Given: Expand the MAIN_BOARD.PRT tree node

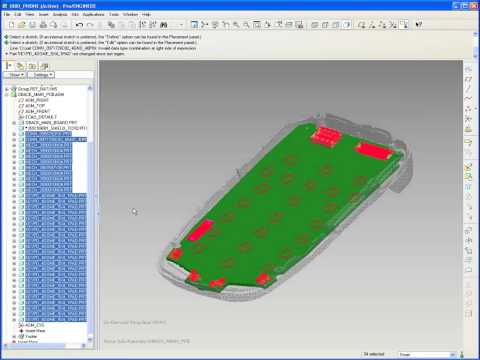Looking at the screenshot, I should tap(14, 123).
